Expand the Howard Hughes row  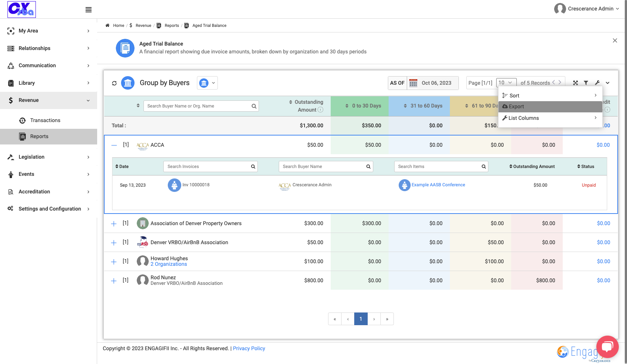coord(114,262)
